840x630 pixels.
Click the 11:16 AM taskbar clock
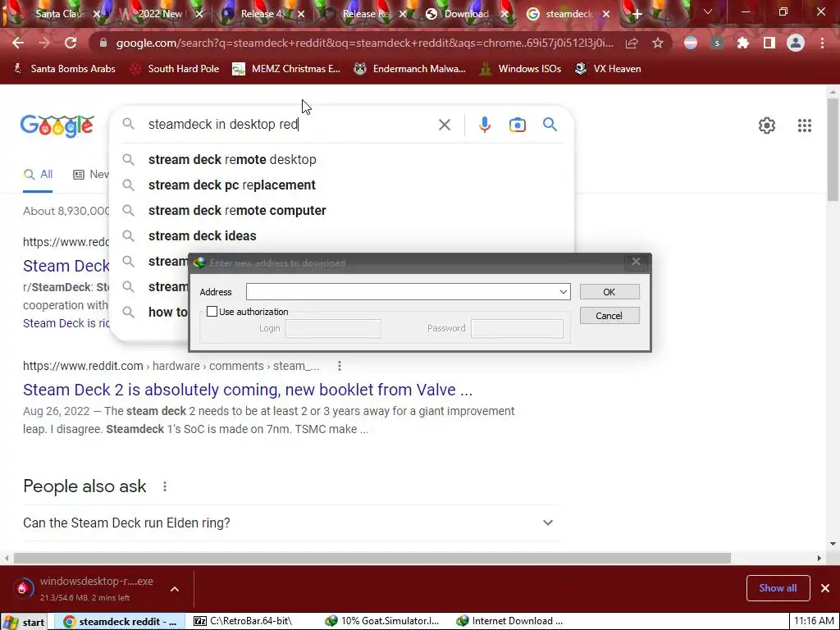814,622
